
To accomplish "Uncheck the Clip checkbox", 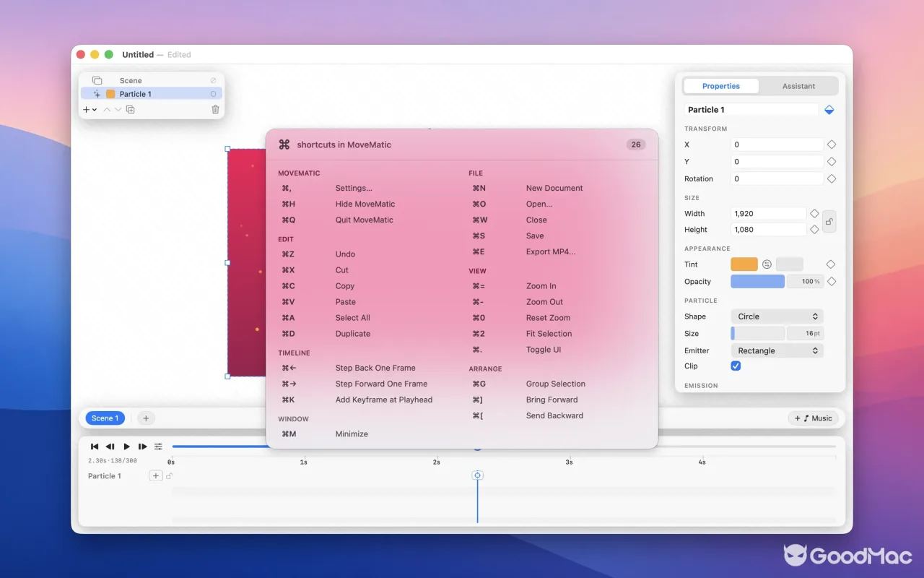I will 736,366.
